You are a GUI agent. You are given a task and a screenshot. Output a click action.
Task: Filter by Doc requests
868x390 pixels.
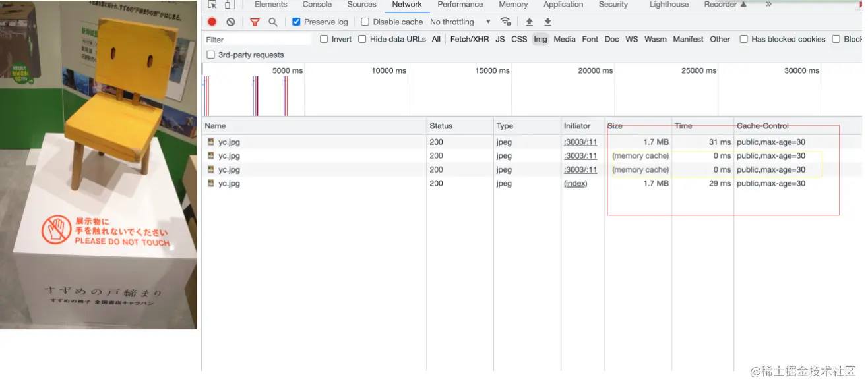[x=611, y=39]
